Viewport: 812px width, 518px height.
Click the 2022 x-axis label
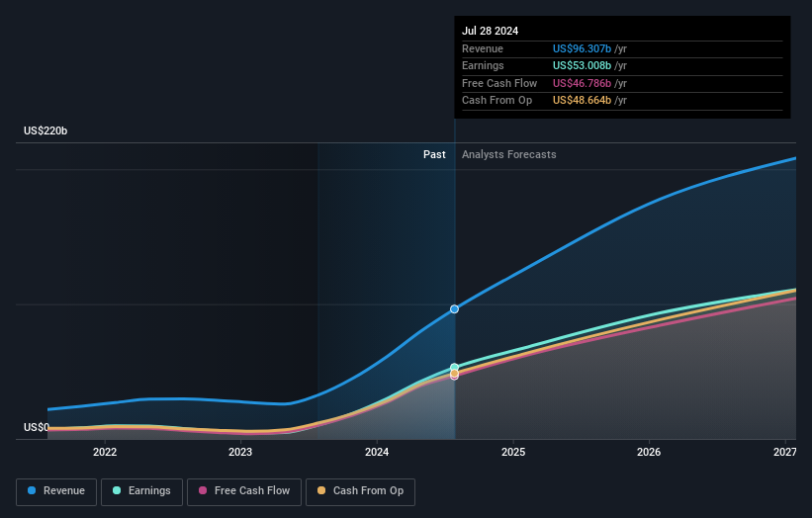click(x=105, y=452)
